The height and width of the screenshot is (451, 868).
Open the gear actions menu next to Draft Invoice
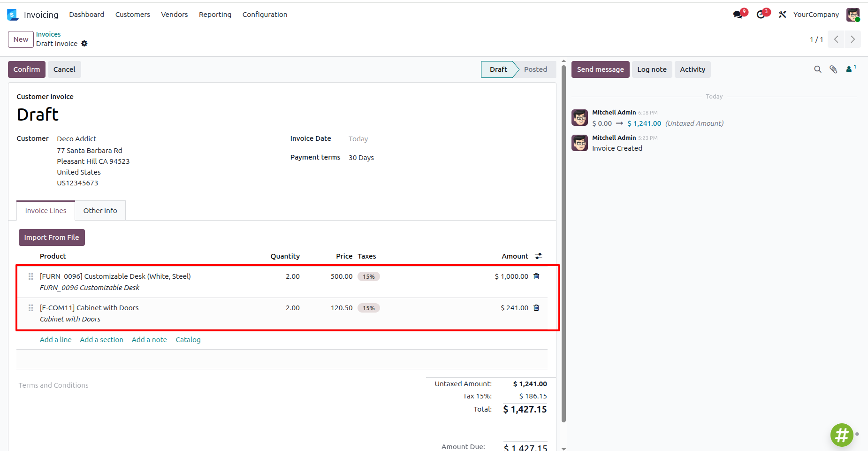tap(84, 44)
